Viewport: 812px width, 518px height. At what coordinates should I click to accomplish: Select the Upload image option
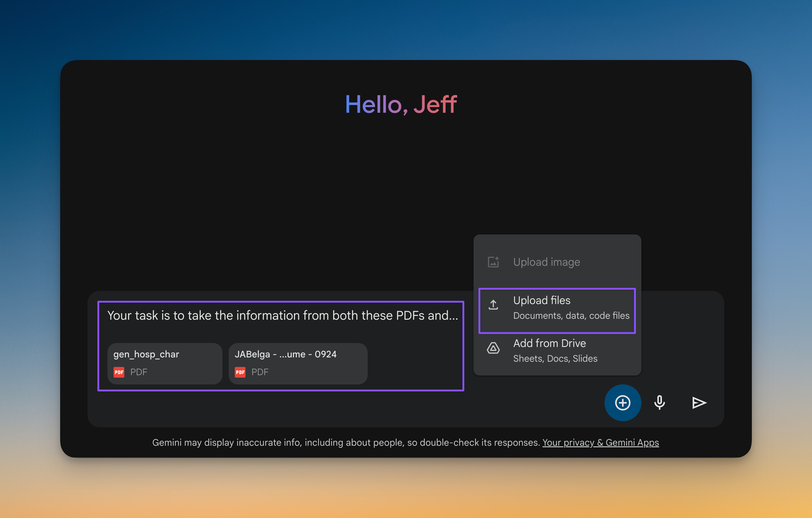557,262
